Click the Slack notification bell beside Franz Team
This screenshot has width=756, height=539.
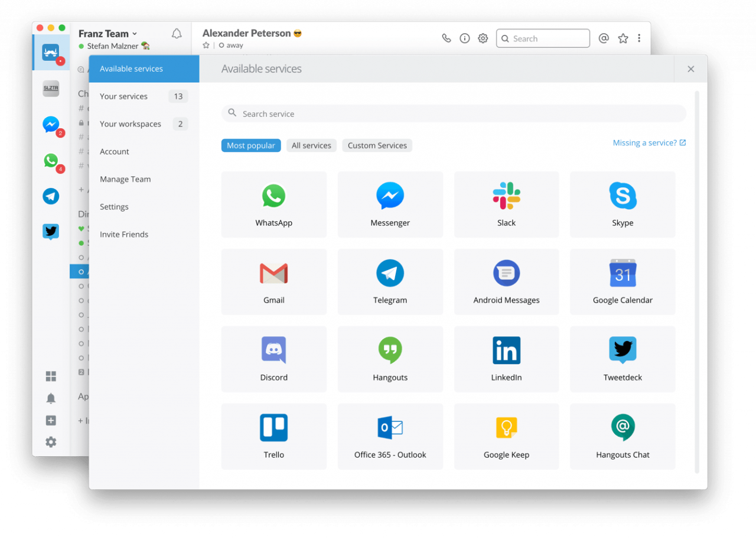click(177, 34)
